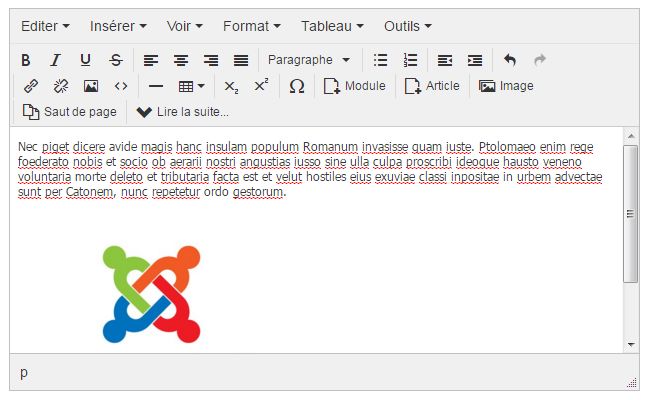This screenshot has height=400, width=650.
Task: Insert special character with Omega icon
Action: coord(297,86)
